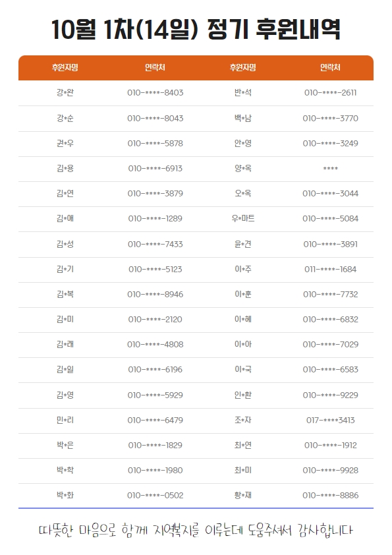Click the masked **** contact for 양*옥
Viewport: 392px width, 555px height.
click(331, 169)
